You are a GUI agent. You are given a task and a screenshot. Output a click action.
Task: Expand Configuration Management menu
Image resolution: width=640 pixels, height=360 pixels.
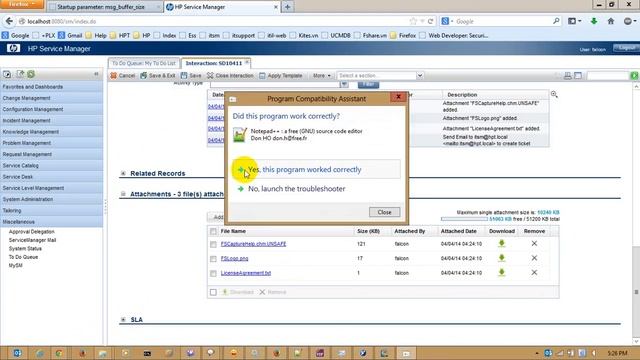click(51, 109)
